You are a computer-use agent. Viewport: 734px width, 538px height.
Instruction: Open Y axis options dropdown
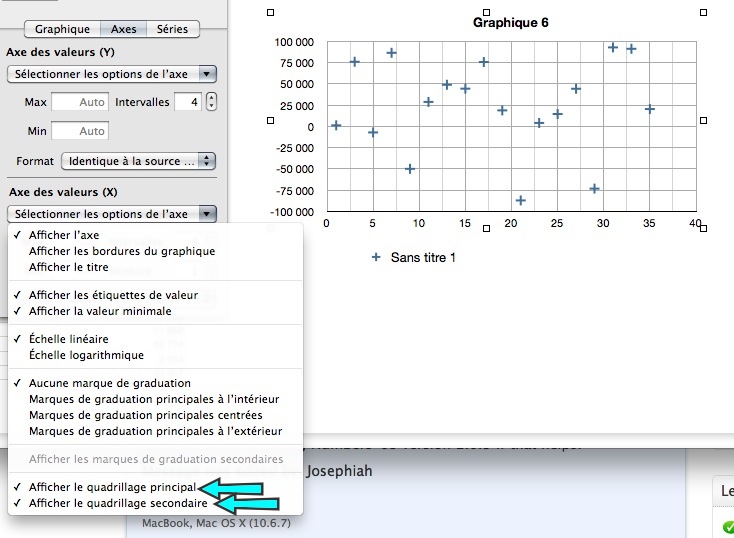[x=112, y=74]
